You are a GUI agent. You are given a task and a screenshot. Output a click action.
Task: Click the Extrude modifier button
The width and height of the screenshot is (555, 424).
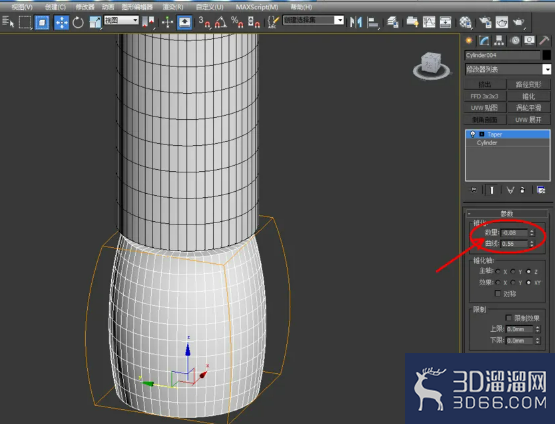[485, 84]
